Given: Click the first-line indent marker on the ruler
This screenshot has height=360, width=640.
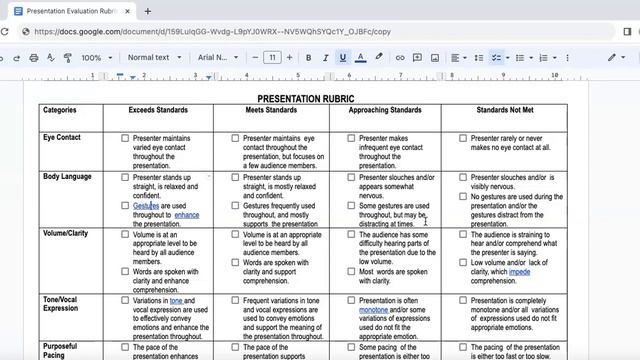Looking at the screenshot, I should (120, 75).
